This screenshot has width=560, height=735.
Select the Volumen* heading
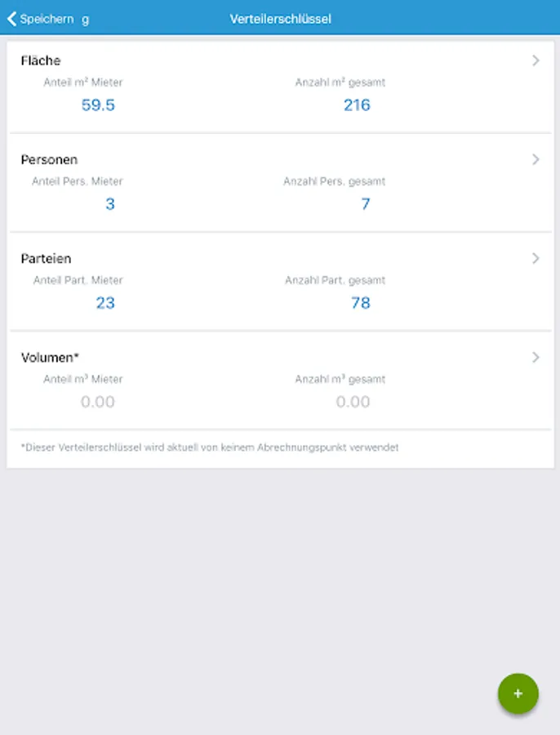[49, 357]
